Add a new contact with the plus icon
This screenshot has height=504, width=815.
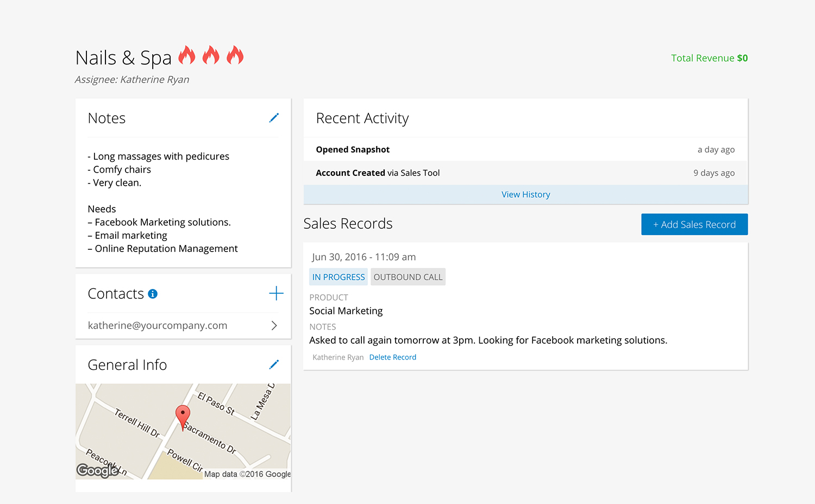[276, 293]
